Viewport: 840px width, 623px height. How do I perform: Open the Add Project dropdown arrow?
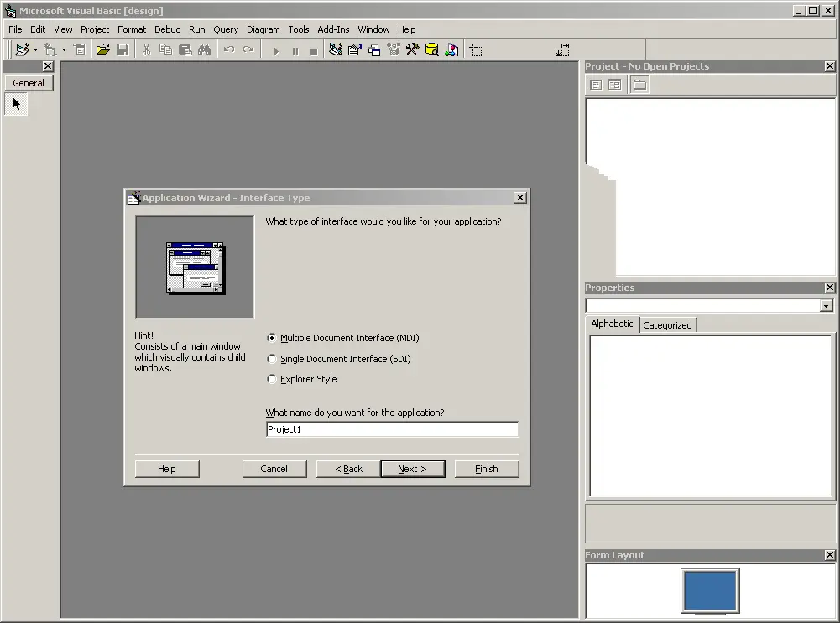35,50
